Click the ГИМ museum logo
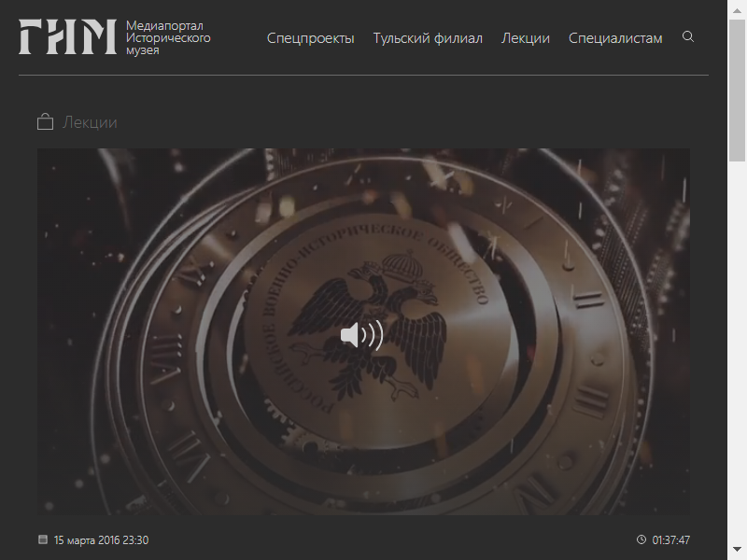 67,36
